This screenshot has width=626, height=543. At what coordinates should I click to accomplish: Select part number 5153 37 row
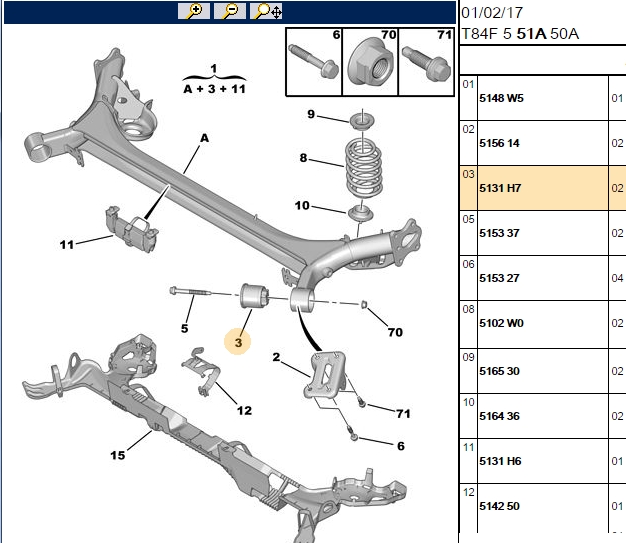pyautogui.click(x=543, y=233)
